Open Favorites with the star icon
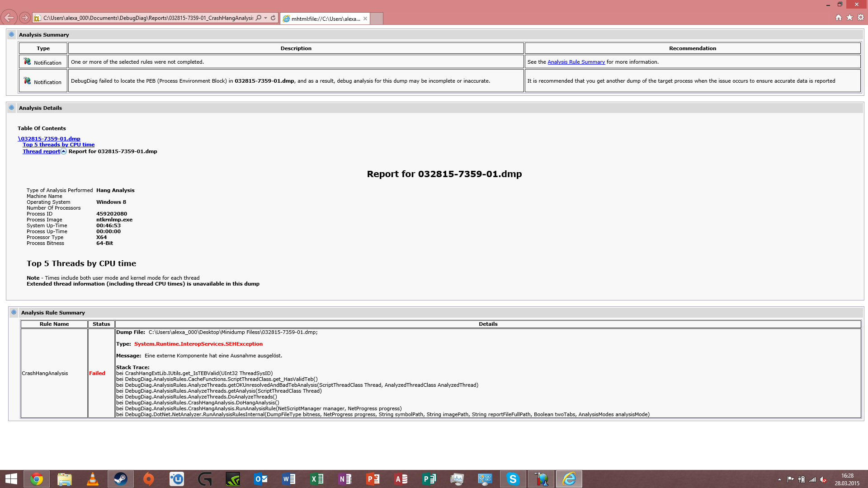 850,18
